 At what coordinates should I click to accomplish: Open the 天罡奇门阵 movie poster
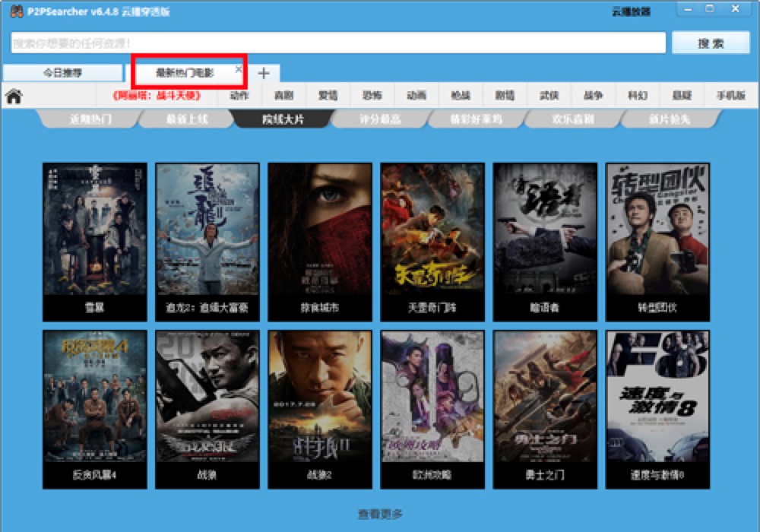point(432,242)
